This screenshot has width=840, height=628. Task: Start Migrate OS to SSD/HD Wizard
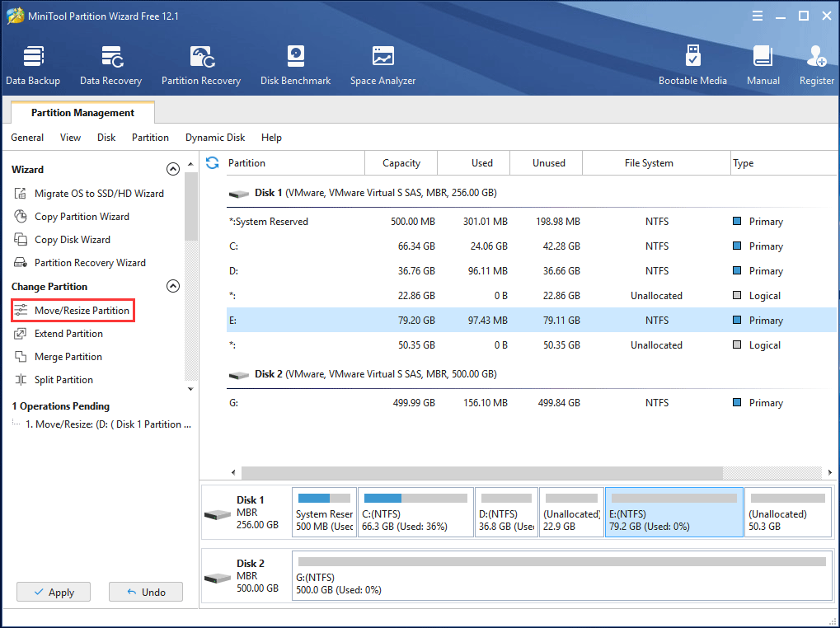(89, 194)
